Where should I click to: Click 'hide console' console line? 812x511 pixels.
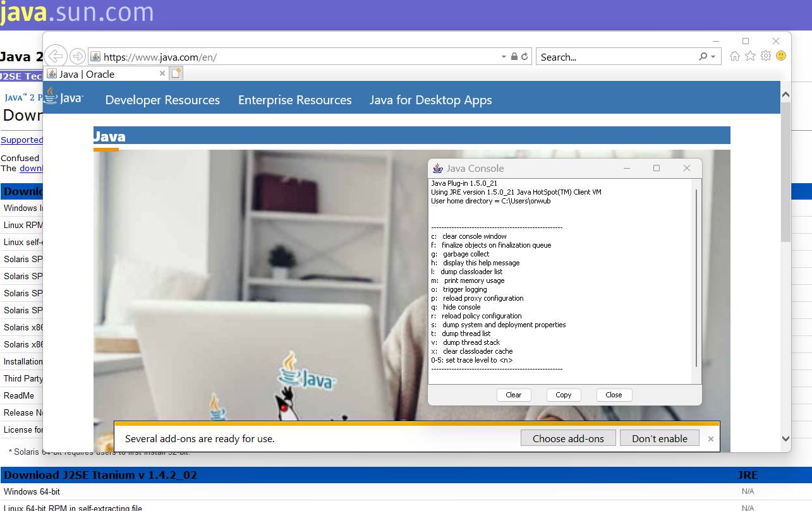click(456, 307)
